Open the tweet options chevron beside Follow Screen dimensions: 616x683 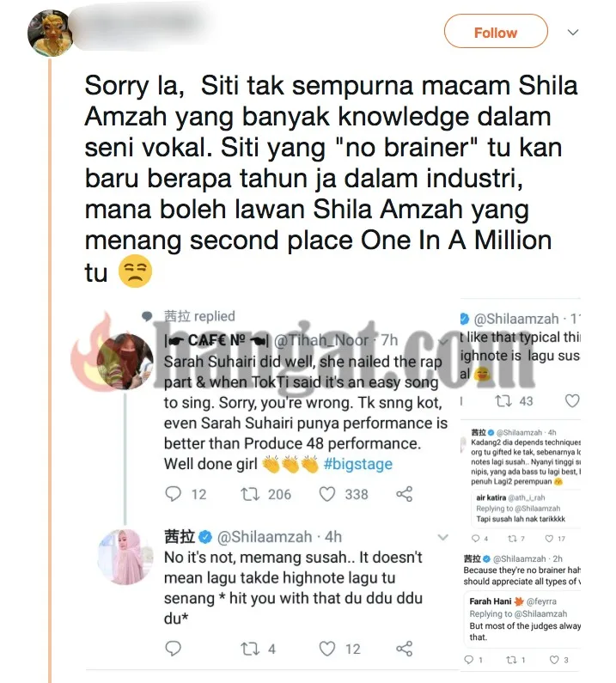click(573, 33)
